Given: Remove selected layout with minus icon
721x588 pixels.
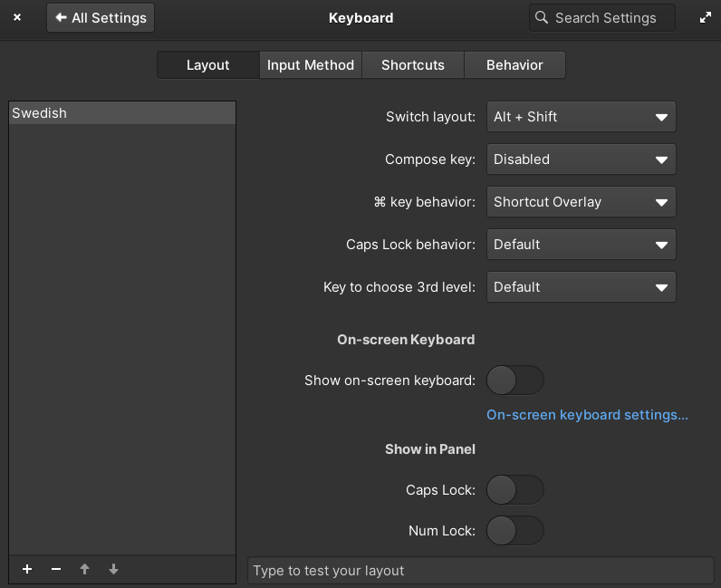Looking at the screenshot, I should [x=56, y=569].
